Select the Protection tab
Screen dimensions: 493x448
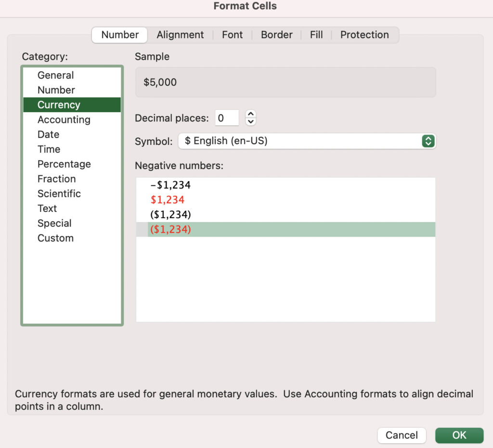364,35
